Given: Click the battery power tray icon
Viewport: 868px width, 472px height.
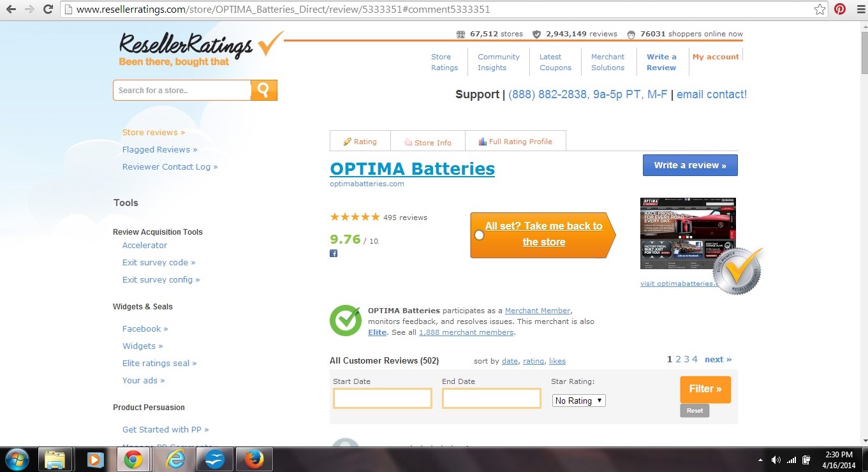Looking at the screenshot, I should coord(807,460).
